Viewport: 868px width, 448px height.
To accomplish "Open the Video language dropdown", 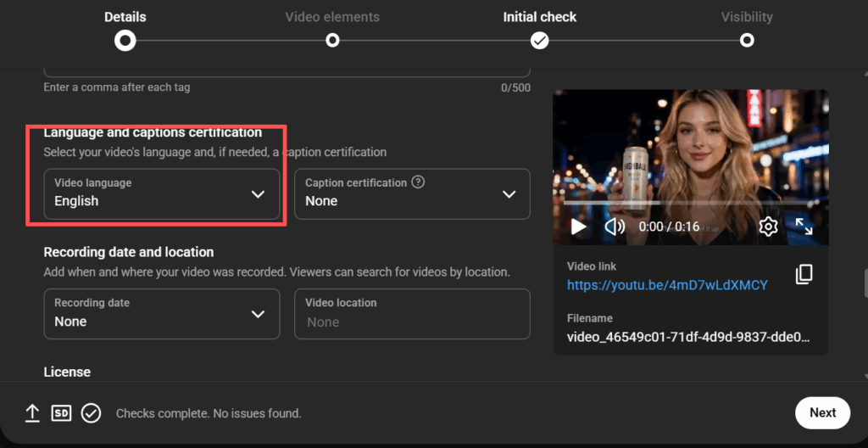I will pos(161,193).
